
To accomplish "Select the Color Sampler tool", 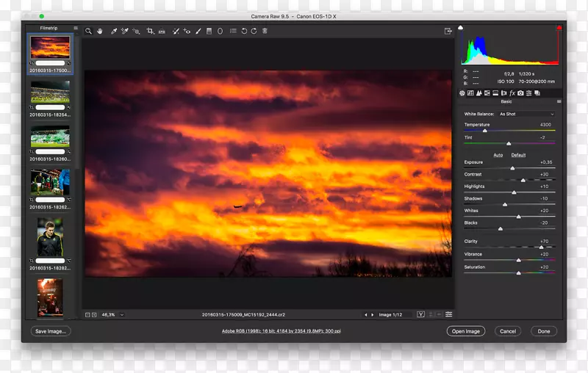I will tap(124, 31).
